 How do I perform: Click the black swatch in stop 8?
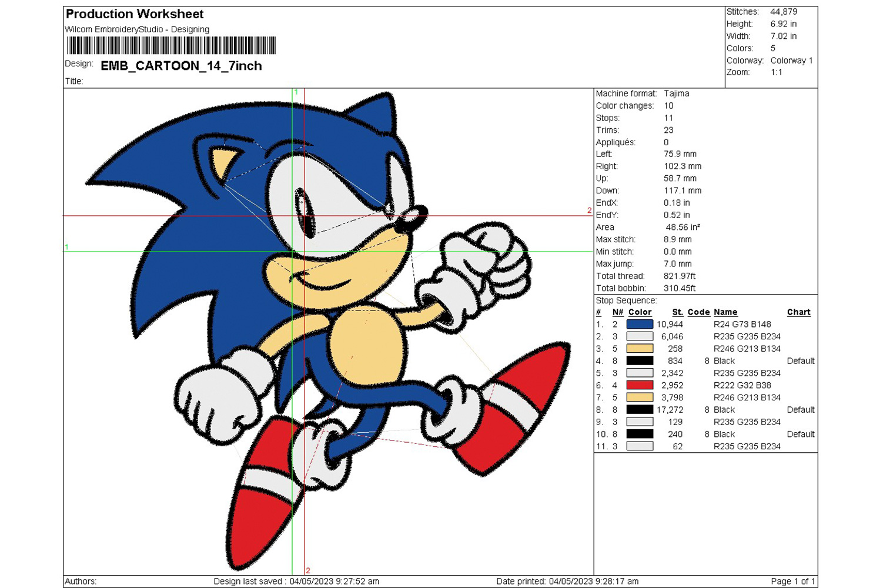640,410
